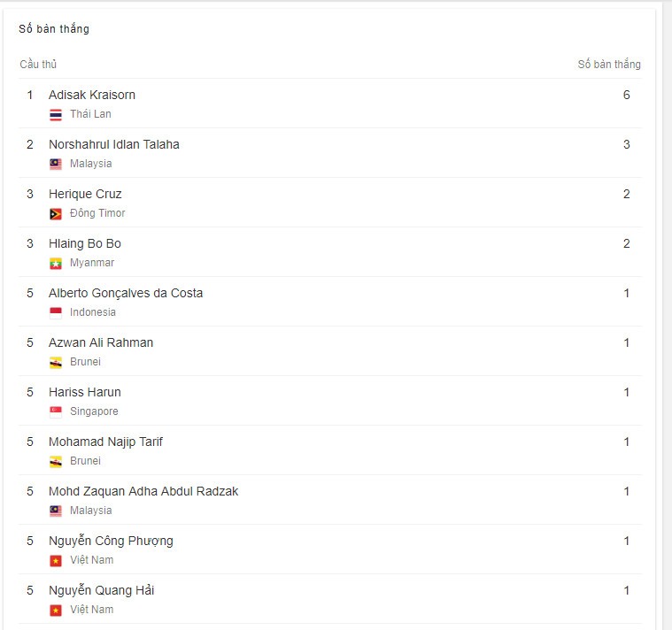Click the Myanmar flag icon

point(56,264)
